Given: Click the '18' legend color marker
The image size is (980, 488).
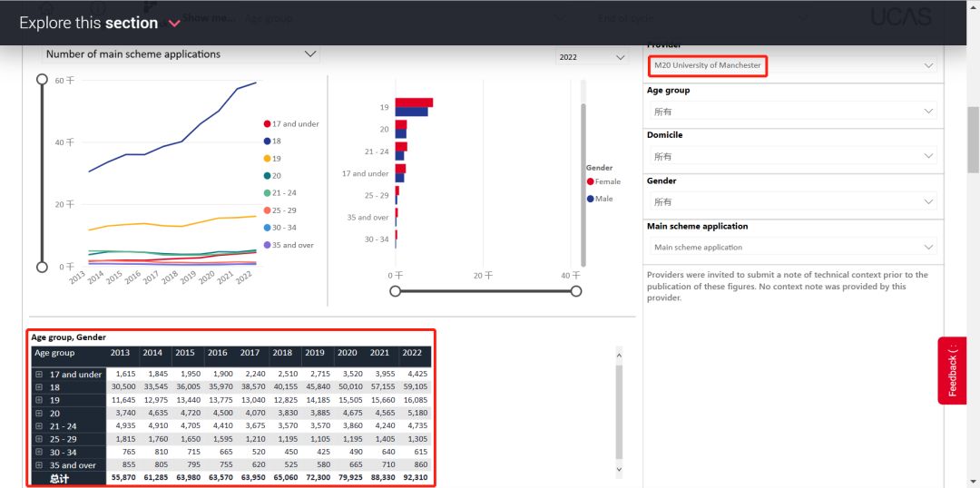Looking at the screenshot, I should (267, 142).
